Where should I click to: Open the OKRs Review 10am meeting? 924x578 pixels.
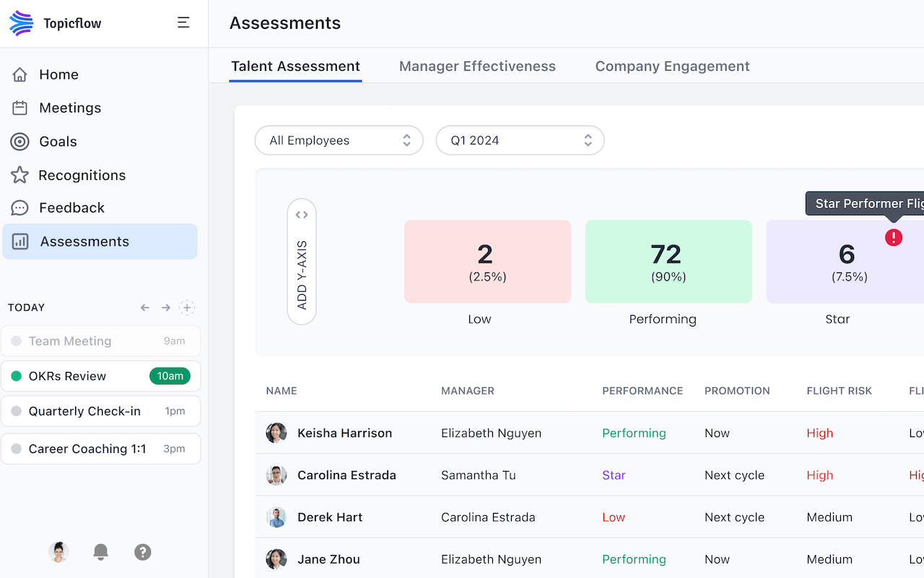coord(100,376)
